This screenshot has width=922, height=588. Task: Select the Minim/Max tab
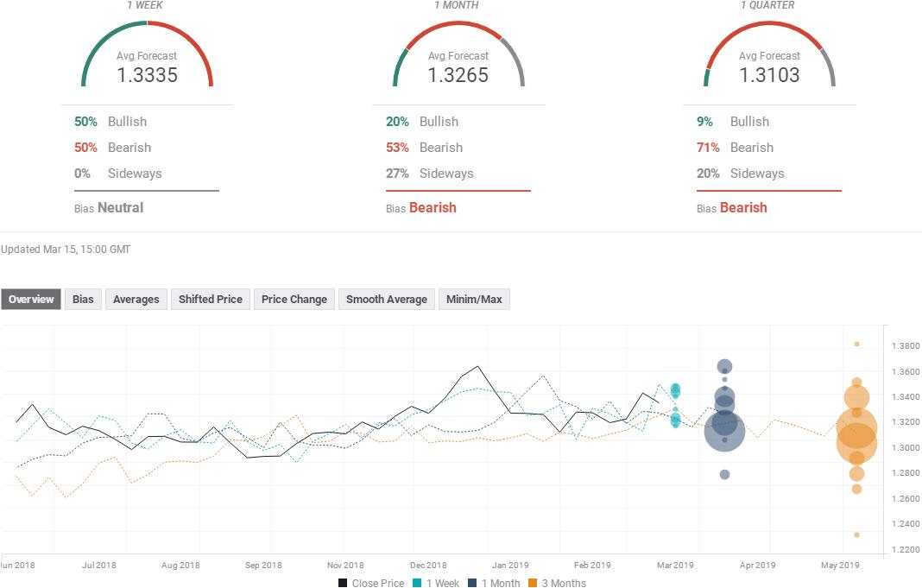click(x=474, y=300)
